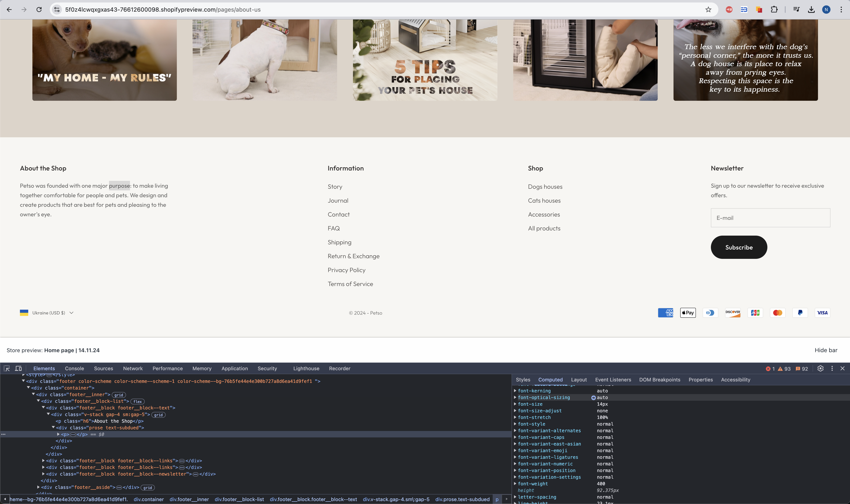The height and width of the screenshot is (504, 850).
Task: Reload the page using the refresh icon
Action: 39,10
